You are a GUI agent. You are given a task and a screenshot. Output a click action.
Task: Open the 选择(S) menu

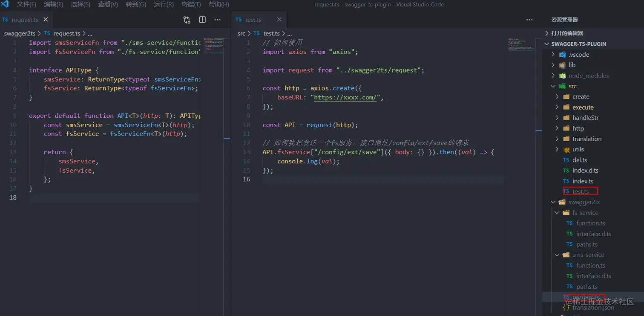[x=80, y=5]
